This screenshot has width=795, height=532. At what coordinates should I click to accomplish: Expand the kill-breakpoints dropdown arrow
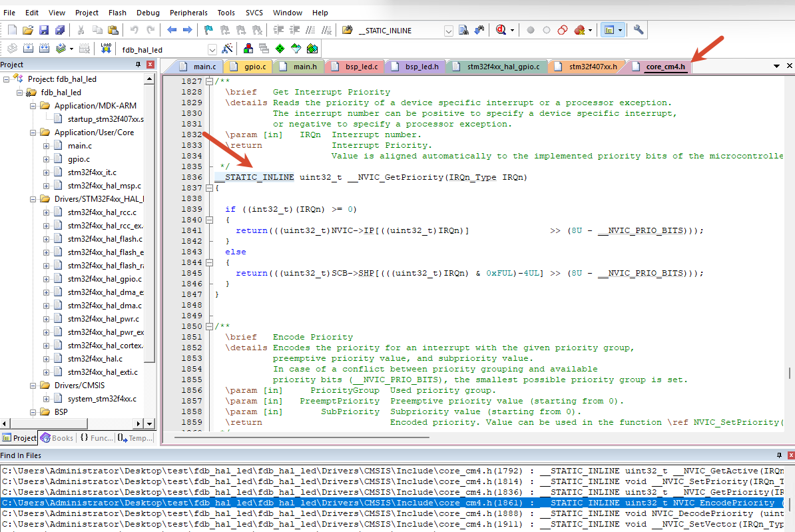point(590,31)
